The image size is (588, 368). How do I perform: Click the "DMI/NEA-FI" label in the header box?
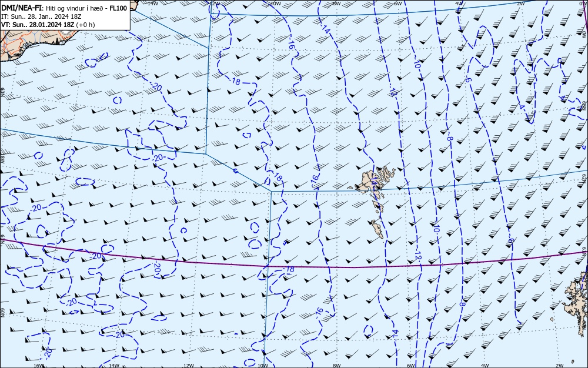pos(20,8)
